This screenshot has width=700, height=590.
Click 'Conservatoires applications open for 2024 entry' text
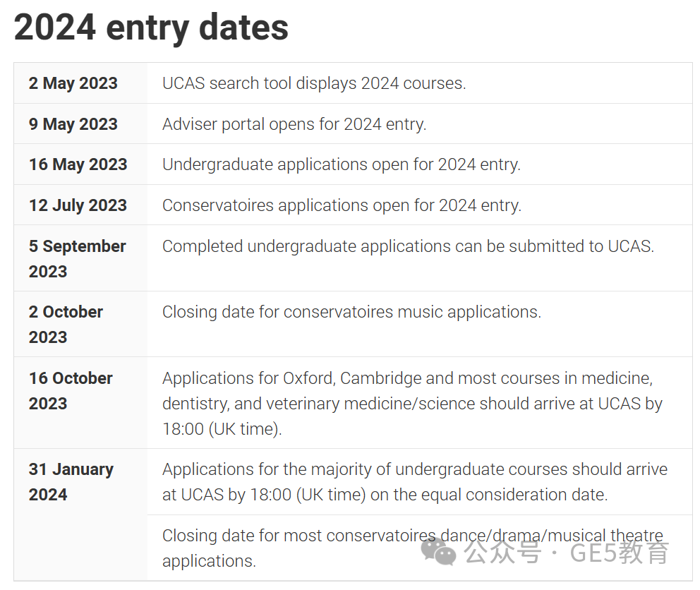(x=342, y=205)
